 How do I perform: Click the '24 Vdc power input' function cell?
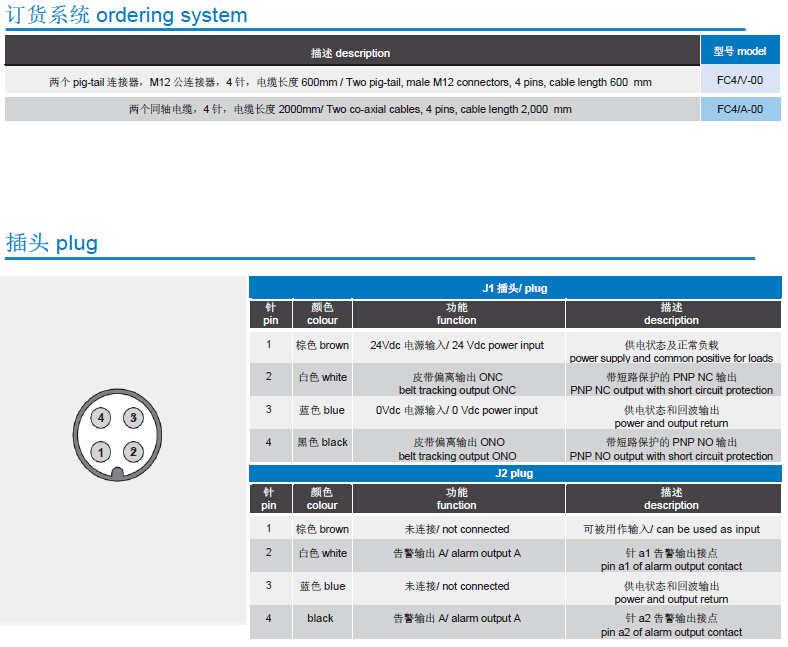tap(457, 346)
